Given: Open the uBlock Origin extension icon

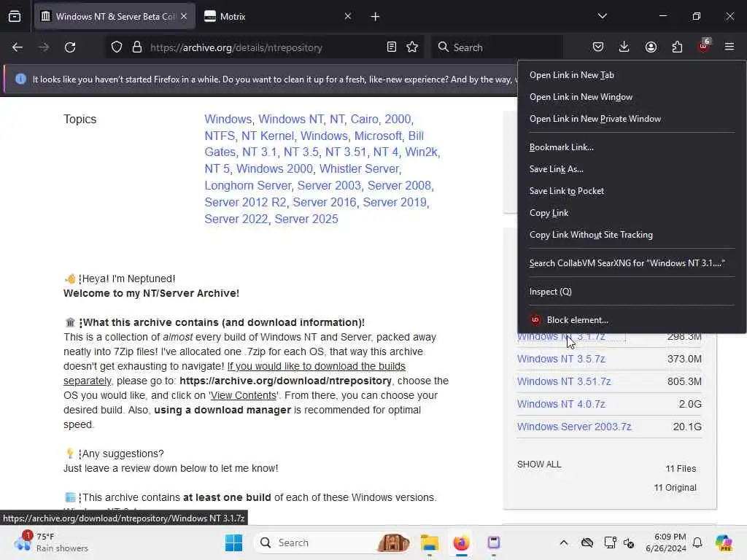Looking at the screenshot, I should click(x=704, y=46).
